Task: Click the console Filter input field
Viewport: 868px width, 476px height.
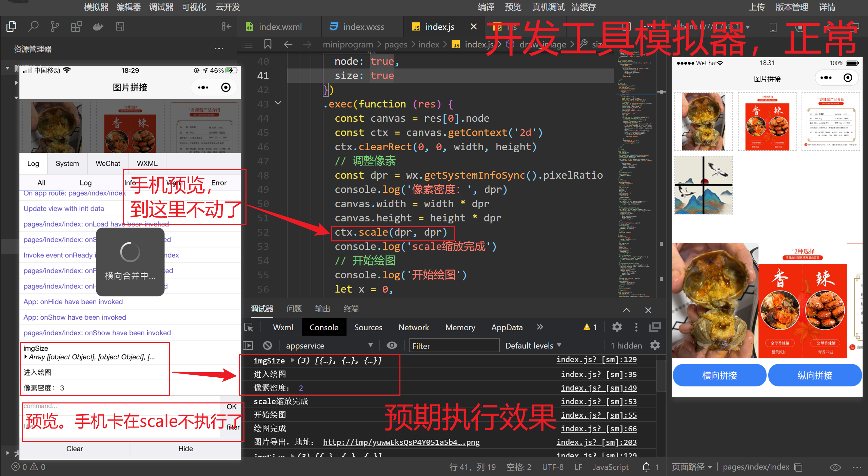Action: pyautogui.click(x=453, y=345)
